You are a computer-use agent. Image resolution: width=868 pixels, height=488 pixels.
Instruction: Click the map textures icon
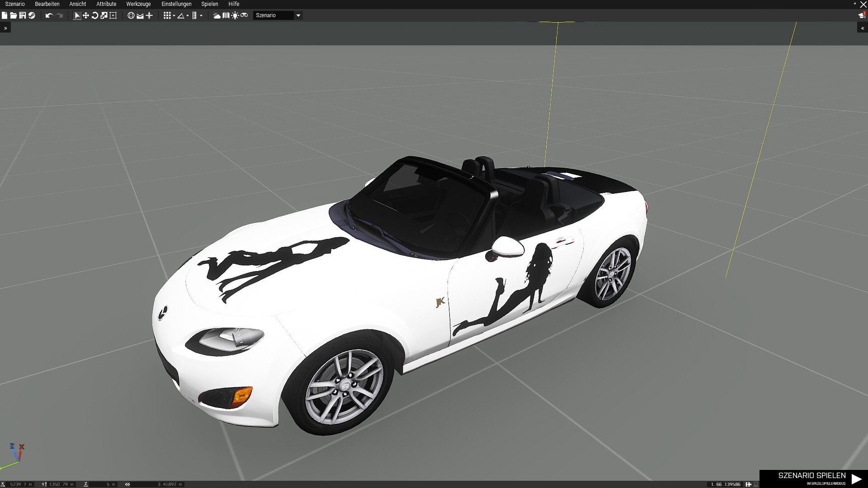click(x=226, y=15)
